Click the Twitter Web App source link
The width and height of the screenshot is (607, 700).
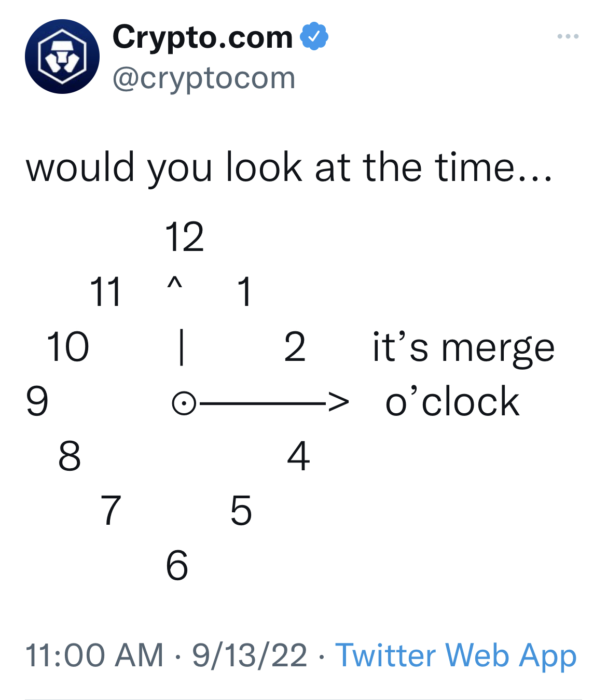coord(456,655)
